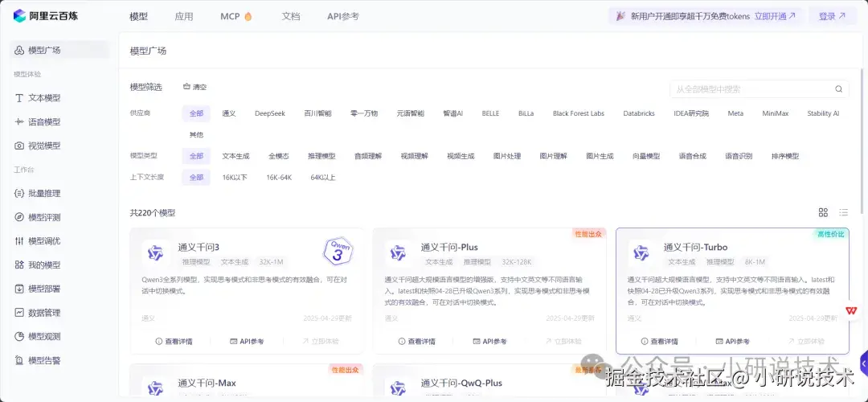The image size is (868, 402).
Task: Filter supplier by 其他
Action: coord(197,134)
